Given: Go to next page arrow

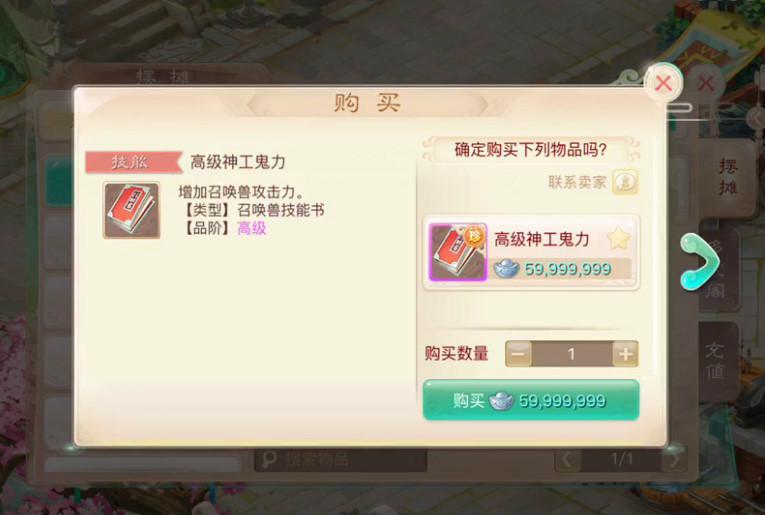Looking at the screenshot, I should (x=674, y=459).
